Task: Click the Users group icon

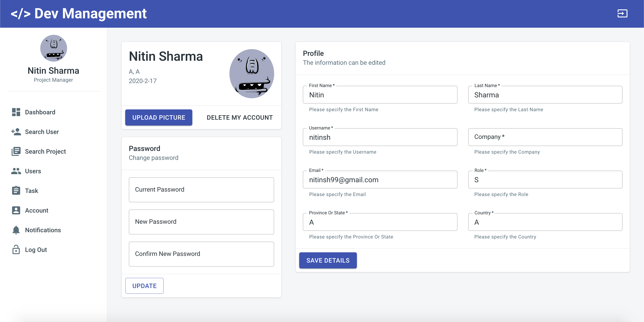Action: [16, 171]
